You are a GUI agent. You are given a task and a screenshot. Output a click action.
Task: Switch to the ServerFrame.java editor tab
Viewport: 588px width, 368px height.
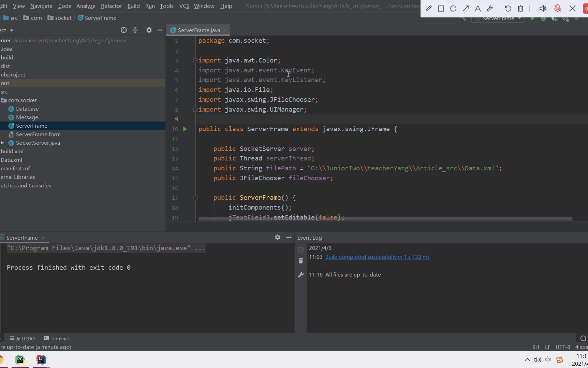tap(199, 30)
